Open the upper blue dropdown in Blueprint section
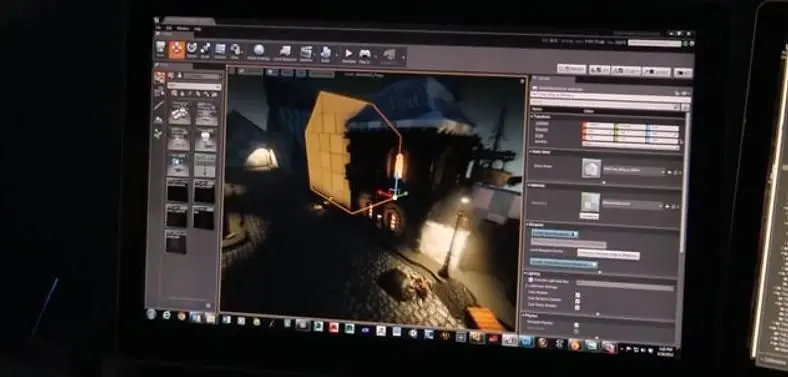Image resolution: width=788 pixels, height=377 pixels. [554, 234]
